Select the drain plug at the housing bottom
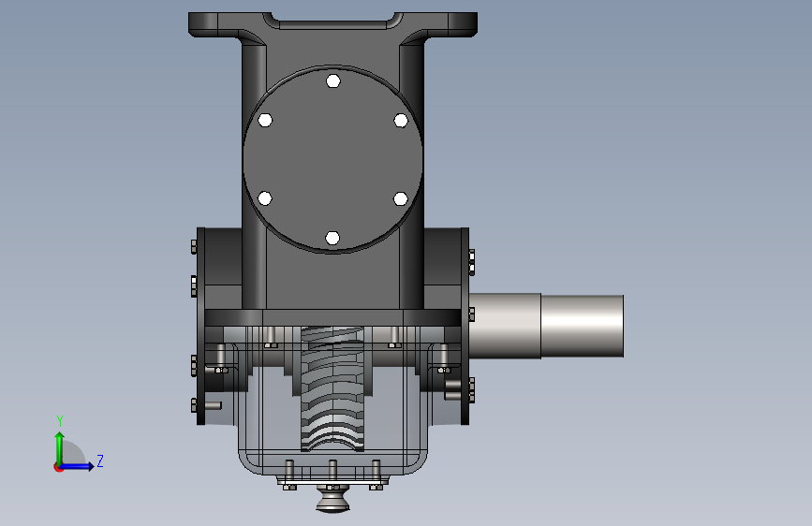The image size is (812, 526). click(x=333, y=499)
